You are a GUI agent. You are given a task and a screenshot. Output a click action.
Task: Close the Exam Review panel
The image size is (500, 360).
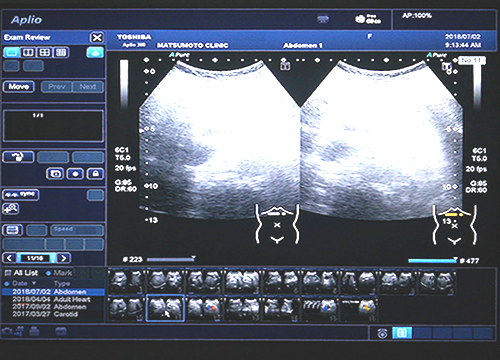coord(97,37)
